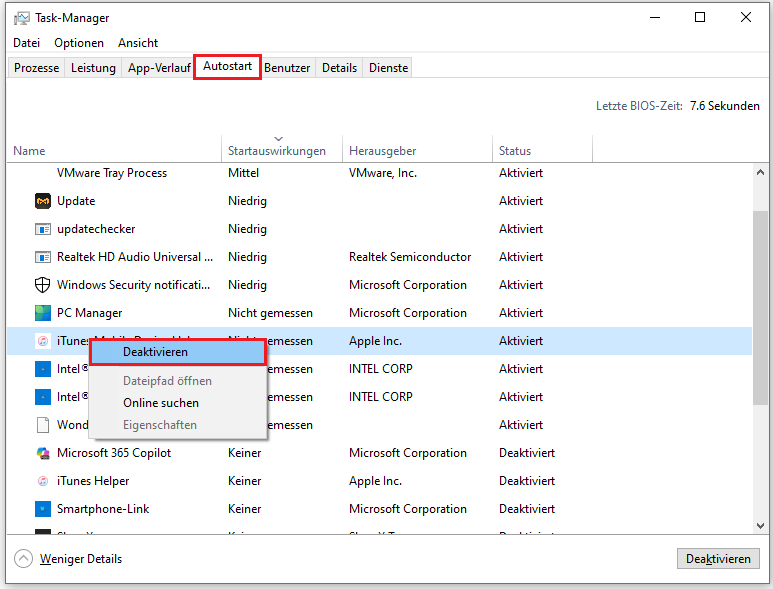Open the Ansicht menu

coord(138,43)
